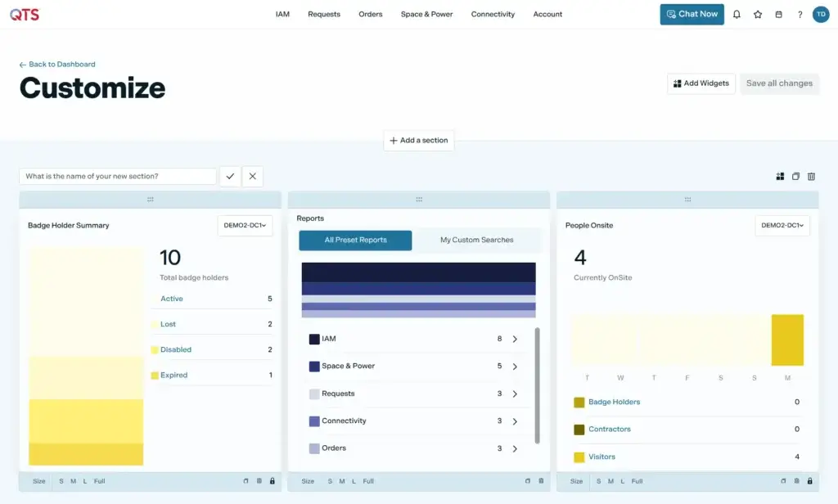Image resolution: width=838 pixels, height=504 pixels.
Task: Open Badge Holder Summary DEMO2-DC1 dropdown
Action: pyautogui.click(x=245, y=226)
